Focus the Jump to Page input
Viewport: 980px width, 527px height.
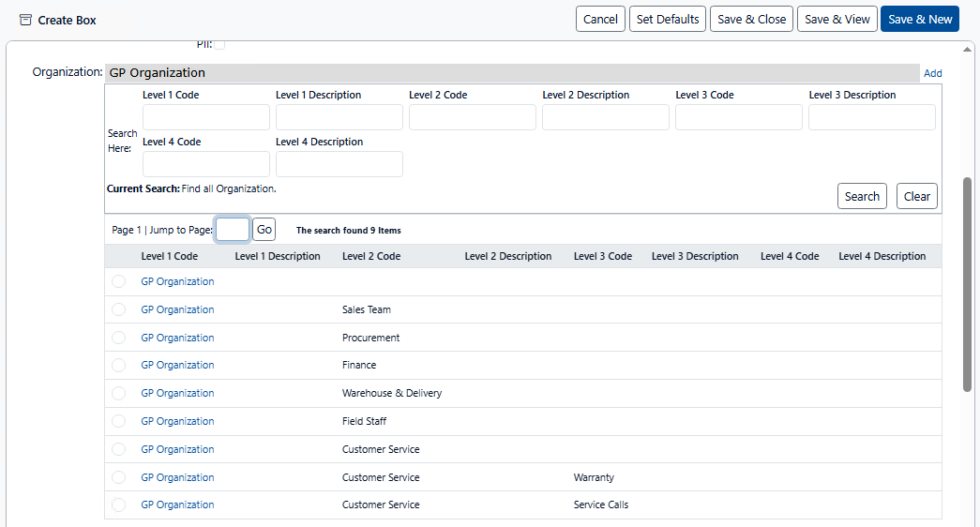point(233,230)
